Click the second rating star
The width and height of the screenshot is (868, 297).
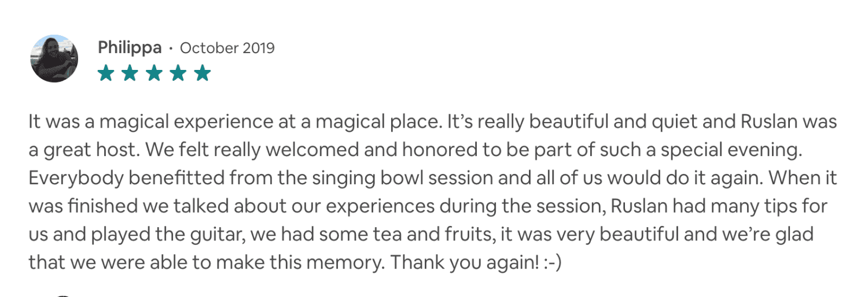tap(130, 73)
